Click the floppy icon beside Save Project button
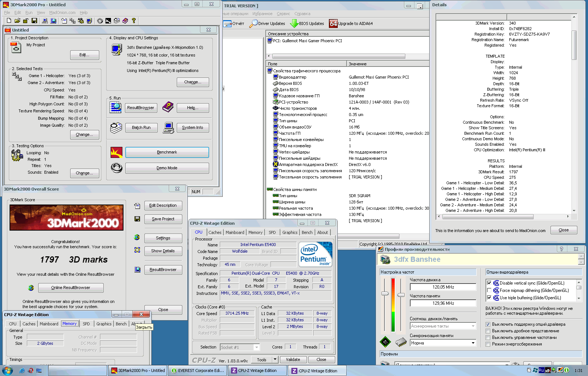The width and height of the screenshot is (588, 376). pyautogui.click(x=137, y=219)
